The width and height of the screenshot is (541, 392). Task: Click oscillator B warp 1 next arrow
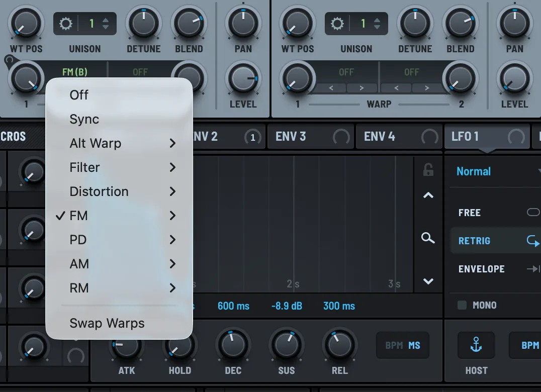pyautogui.click(x=362, y=88)
